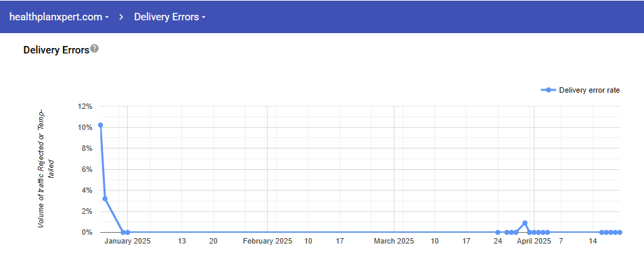Select the data point above the 24 label
The width and height of the screenshot is (644, 274).
tap(498, 232)
